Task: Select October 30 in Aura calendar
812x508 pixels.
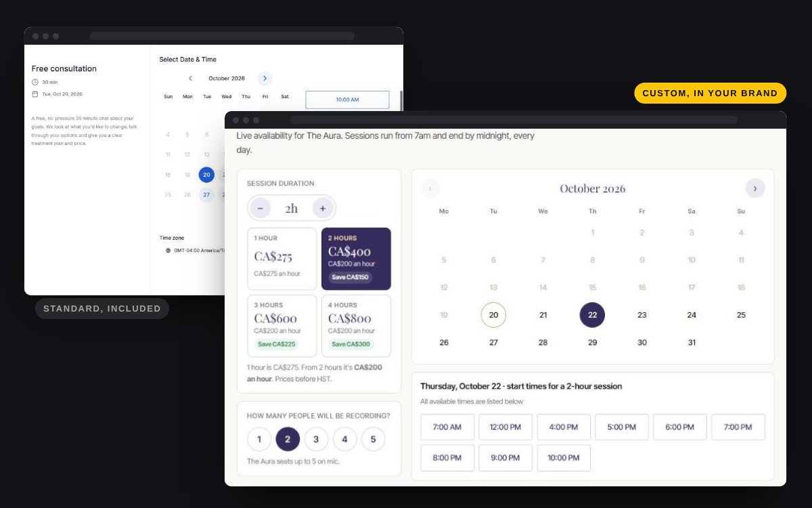Action: click(642, 343)
